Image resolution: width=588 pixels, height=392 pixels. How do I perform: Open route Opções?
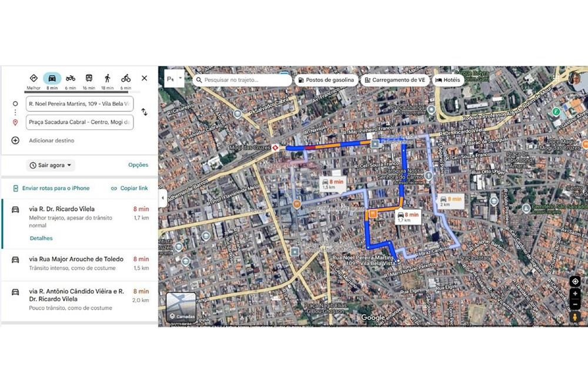[x=138, y=165]
